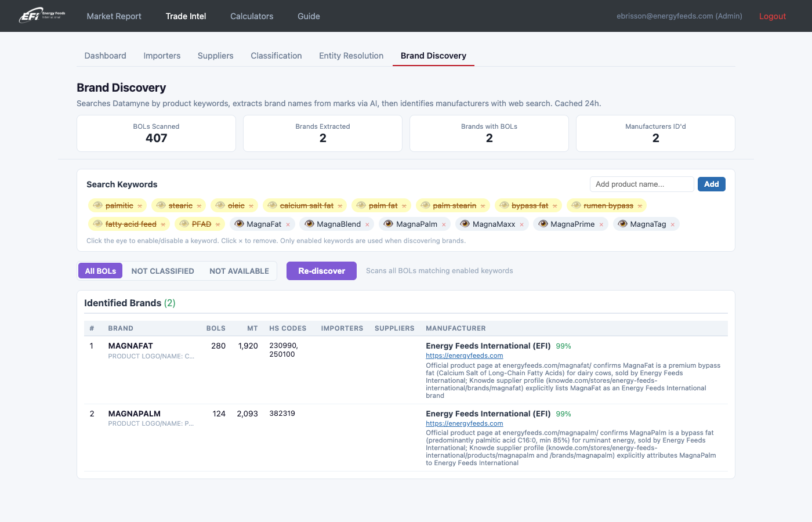Viewport: 812px width, 522px height.
Task: Toggle eye icon on MagnaFat keyword
Action: click(x=239, y=224)
